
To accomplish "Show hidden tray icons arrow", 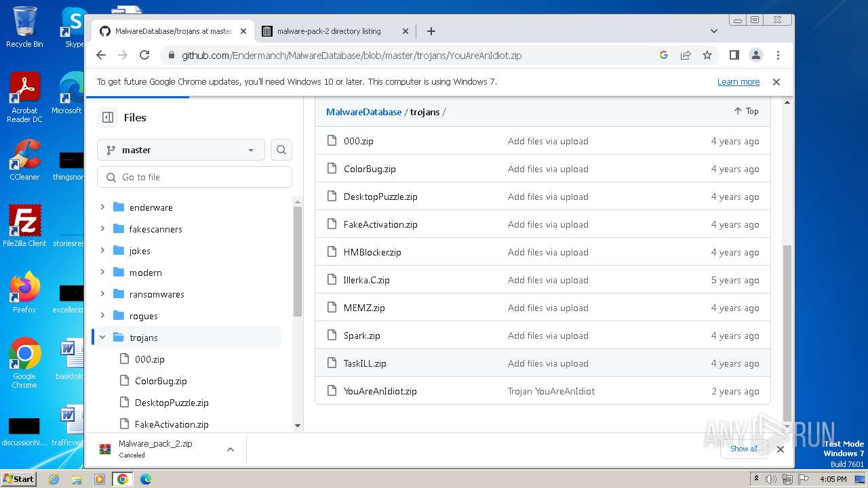I will [757, 479].
